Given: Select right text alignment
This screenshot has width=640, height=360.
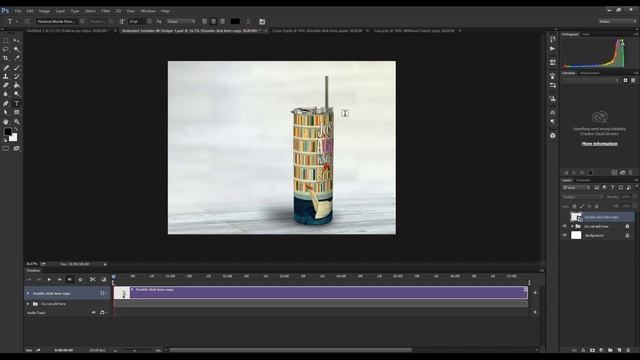Looking at the screenshot, I should tap(222, 21).
